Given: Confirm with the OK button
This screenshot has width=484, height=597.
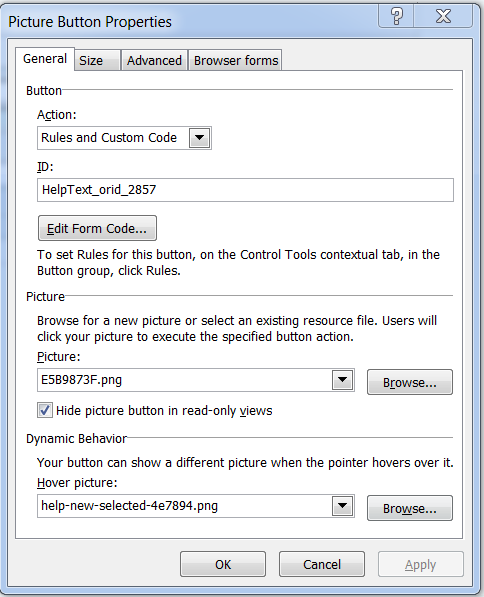Looking at the screenshot, I should point(223,564).
